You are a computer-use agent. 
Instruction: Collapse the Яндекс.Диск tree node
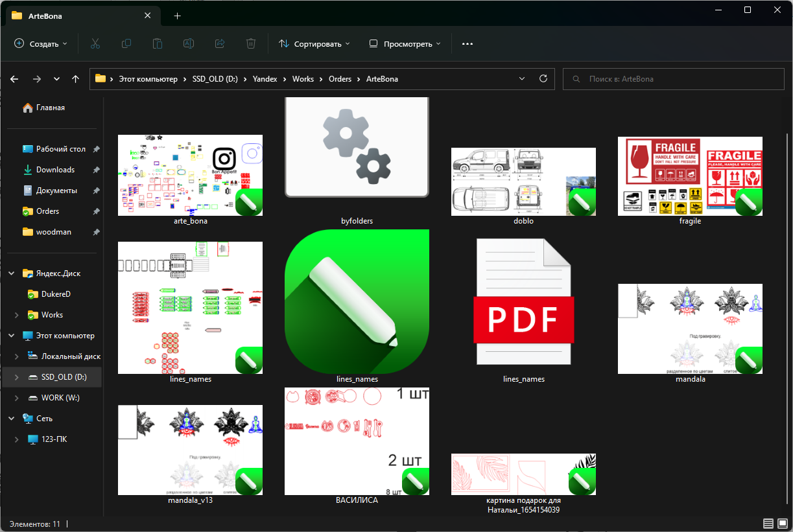[11, 273]
